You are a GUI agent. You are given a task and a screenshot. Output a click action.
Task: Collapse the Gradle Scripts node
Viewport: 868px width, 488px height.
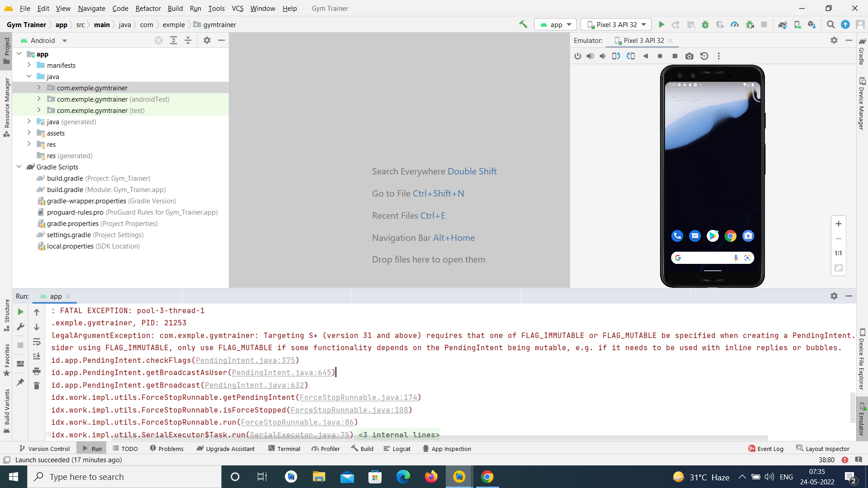coord(19,167)
